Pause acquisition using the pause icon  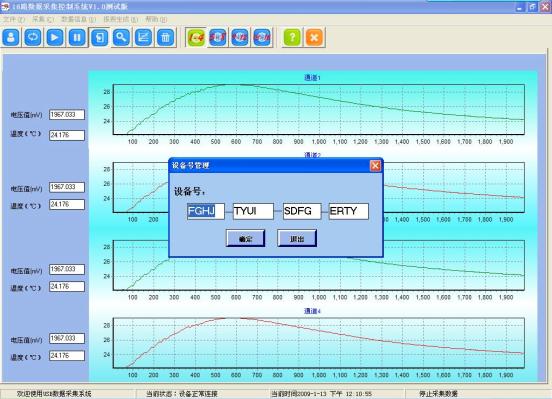click(77, 37)
